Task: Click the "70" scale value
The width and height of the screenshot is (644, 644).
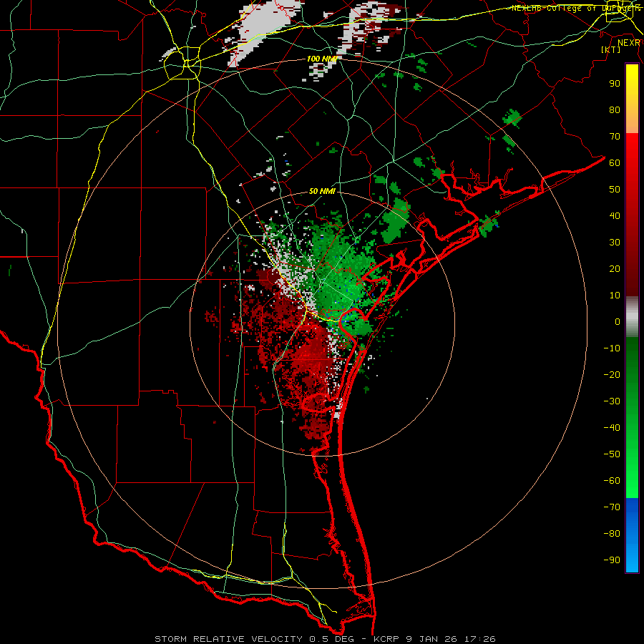Action: pos(615,137)
